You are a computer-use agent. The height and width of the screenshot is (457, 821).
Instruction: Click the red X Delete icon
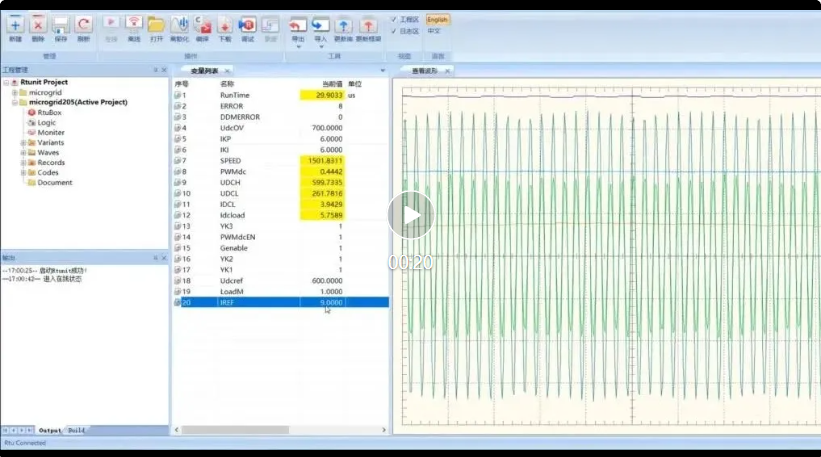pyautogui.click(x=38, y=24)
